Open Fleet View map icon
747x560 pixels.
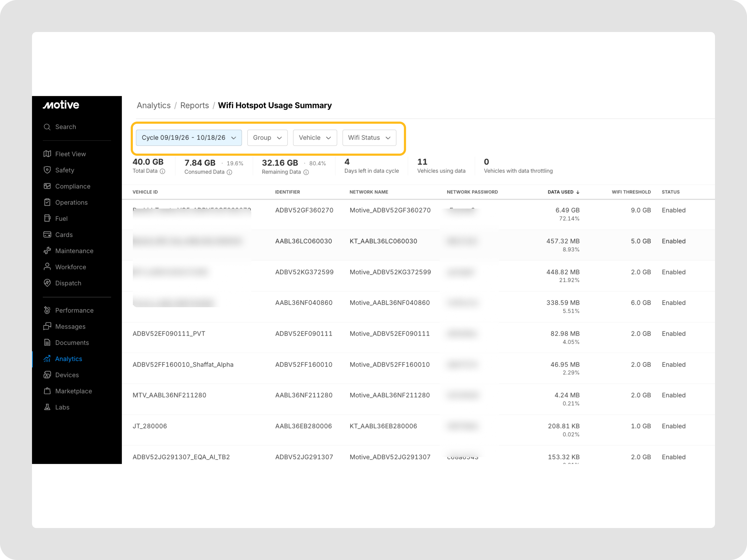(x=47, y=154)
